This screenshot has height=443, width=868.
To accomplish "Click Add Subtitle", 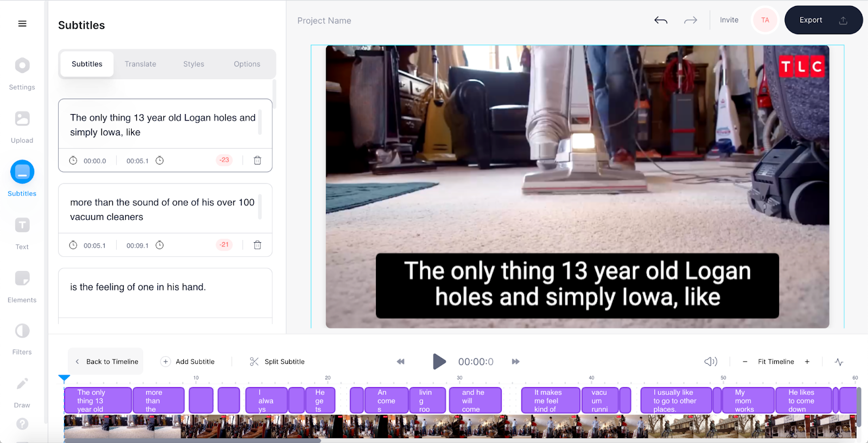I will point(188,362).
